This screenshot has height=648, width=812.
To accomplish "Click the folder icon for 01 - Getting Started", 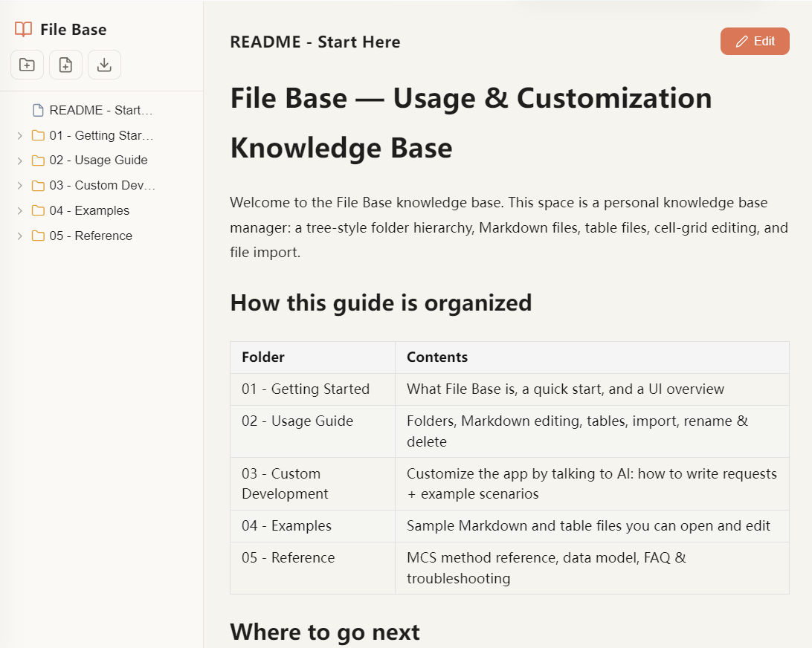I will (38, 135).
